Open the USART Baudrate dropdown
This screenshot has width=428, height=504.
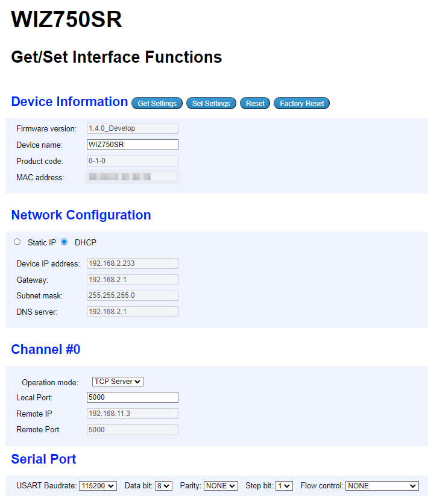click(98, 485)
